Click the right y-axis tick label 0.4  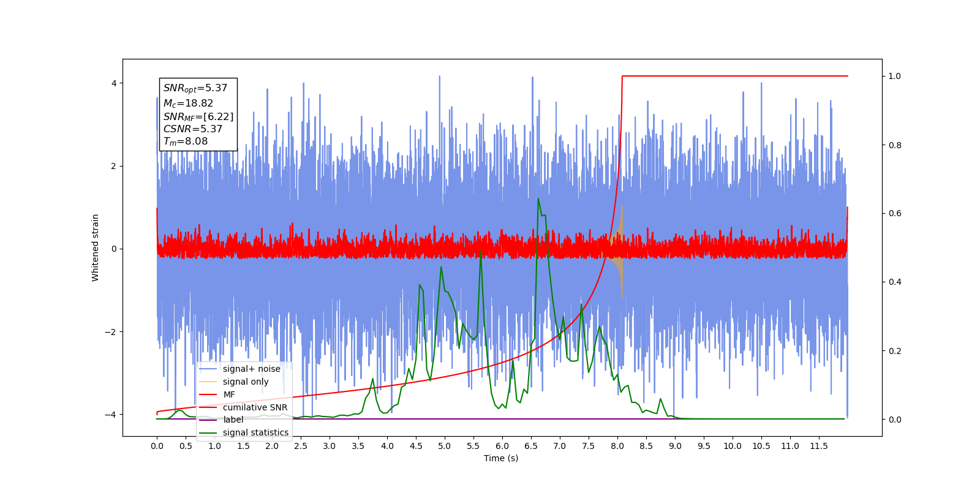coord(894,282)
